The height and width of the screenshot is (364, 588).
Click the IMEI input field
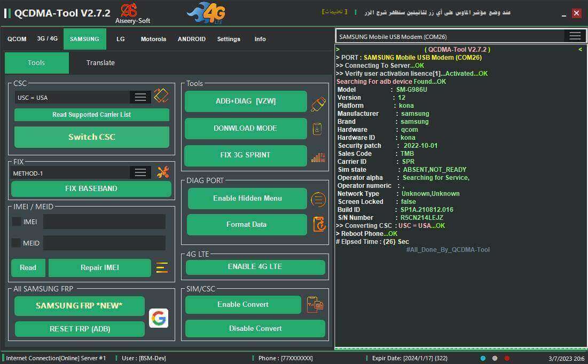104,221
